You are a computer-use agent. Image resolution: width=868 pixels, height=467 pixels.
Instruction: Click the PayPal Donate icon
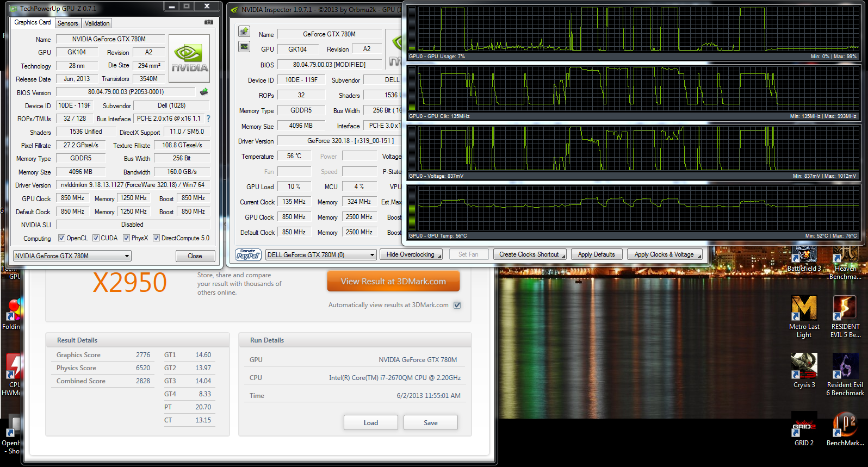(x=249, y=254)
